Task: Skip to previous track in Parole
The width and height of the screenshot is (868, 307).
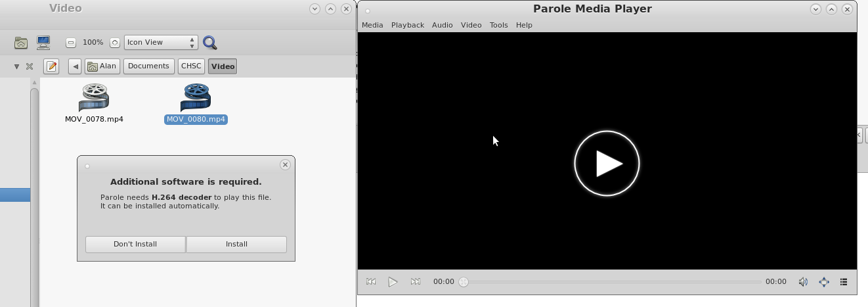Action: (371, 282)
